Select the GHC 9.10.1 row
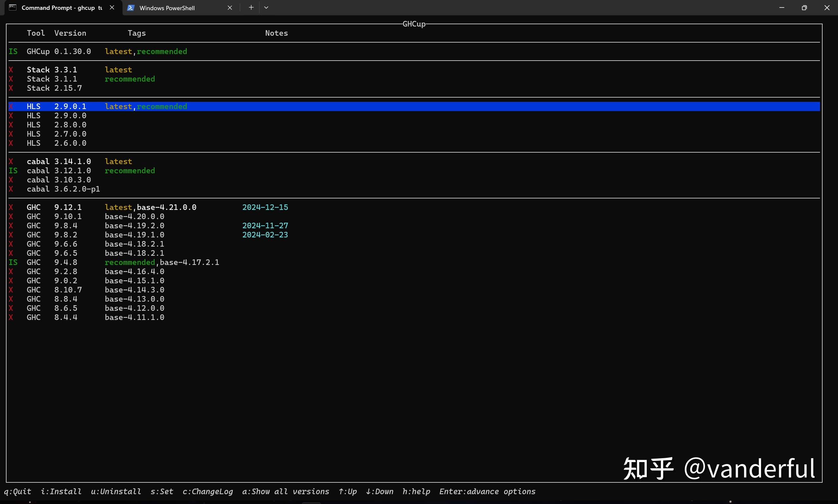The image size is (838, 504). pyautogui.click(x=414, y=216)
